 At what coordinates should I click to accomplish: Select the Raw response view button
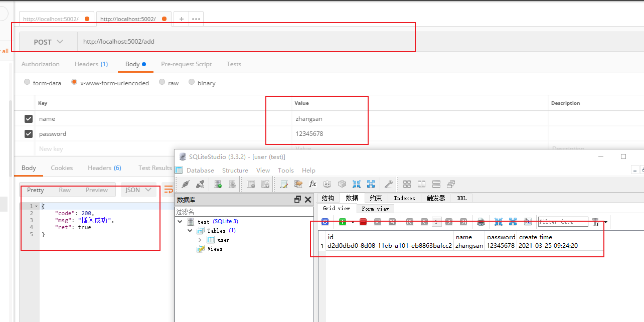(x=65, y=190)
